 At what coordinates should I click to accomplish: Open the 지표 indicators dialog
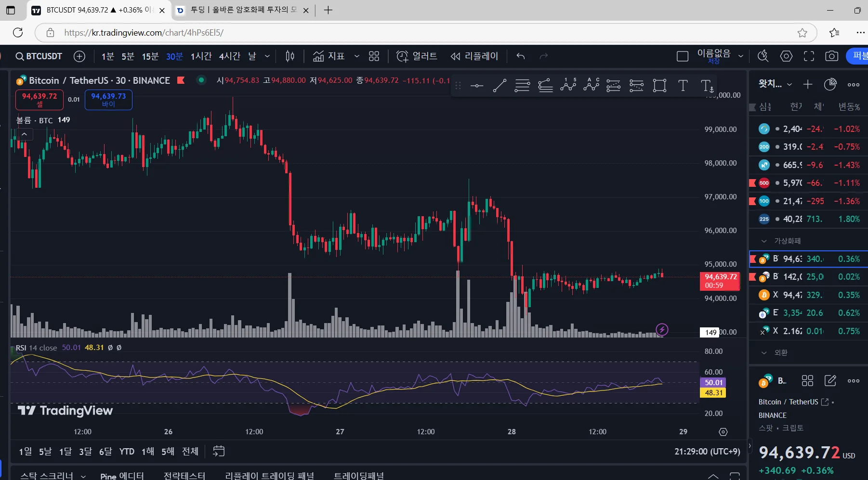tap(329, 56)
